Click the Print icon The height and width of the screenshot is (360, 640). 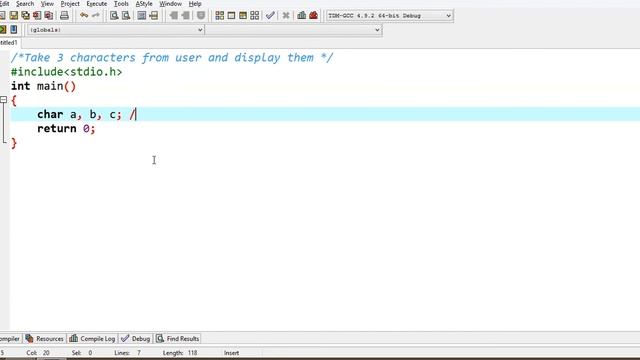(x=64, y=16)
